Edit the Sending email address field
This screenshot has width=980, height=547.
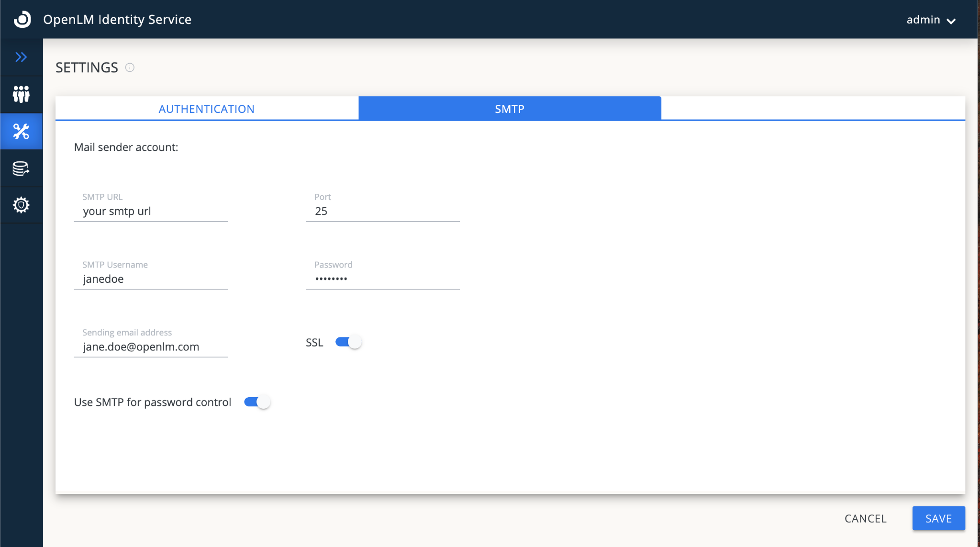coord(151,346)
